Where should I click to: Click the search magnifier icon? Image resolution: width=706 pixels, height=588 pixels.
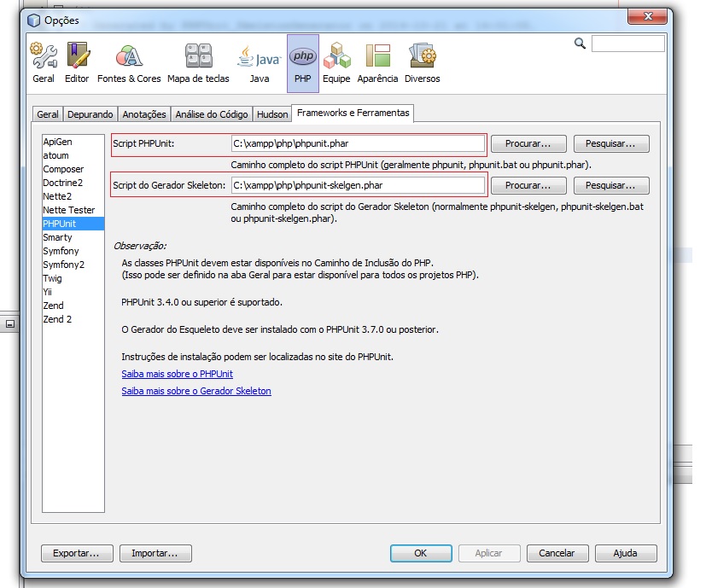580,44
